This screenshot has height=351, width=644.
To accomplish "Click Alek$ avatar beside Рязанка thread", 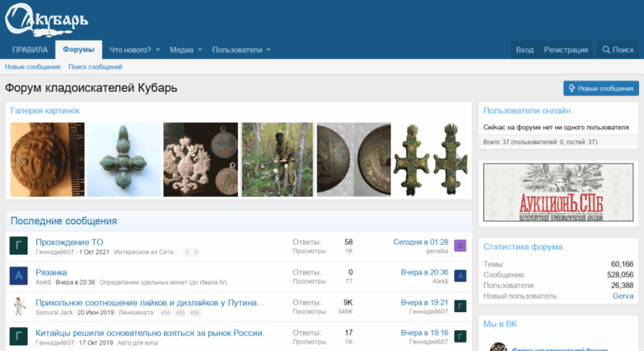I will (18, 275).
